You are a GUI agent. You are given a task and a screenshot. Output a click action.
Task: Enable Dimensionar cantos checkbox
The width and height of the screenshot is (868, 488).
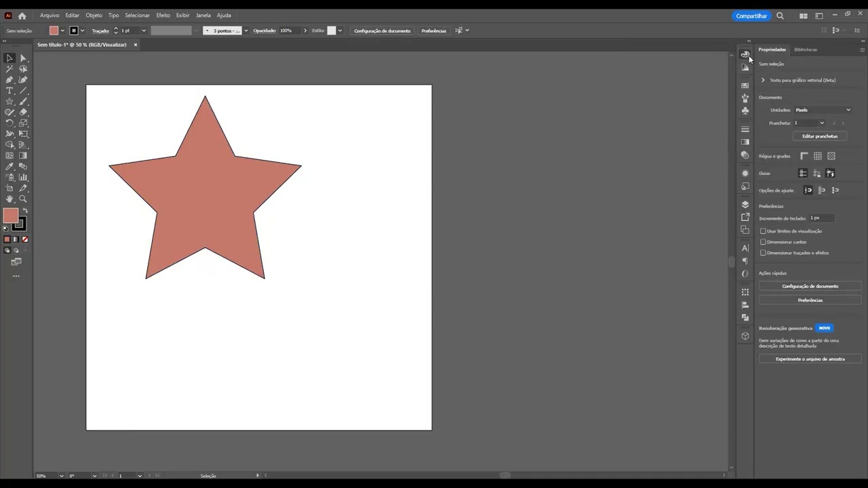pos(763,242)
